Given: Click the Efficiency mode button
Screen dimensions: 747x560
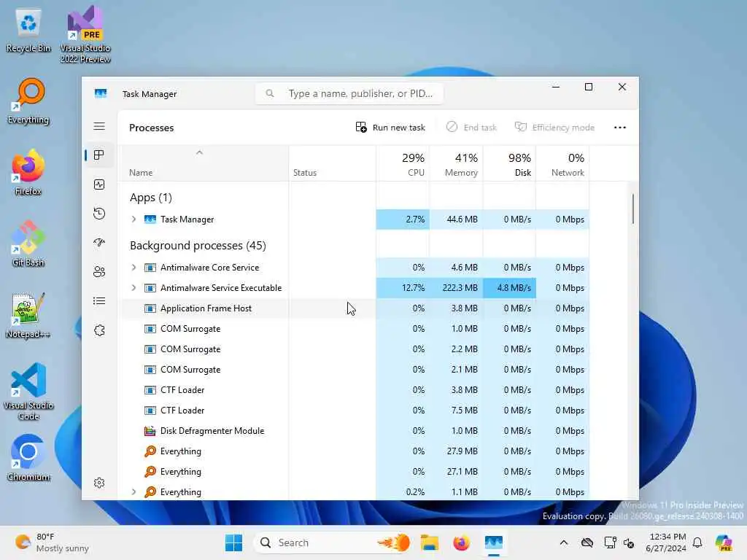Looking at the screenshot, I should coord(554,127).
